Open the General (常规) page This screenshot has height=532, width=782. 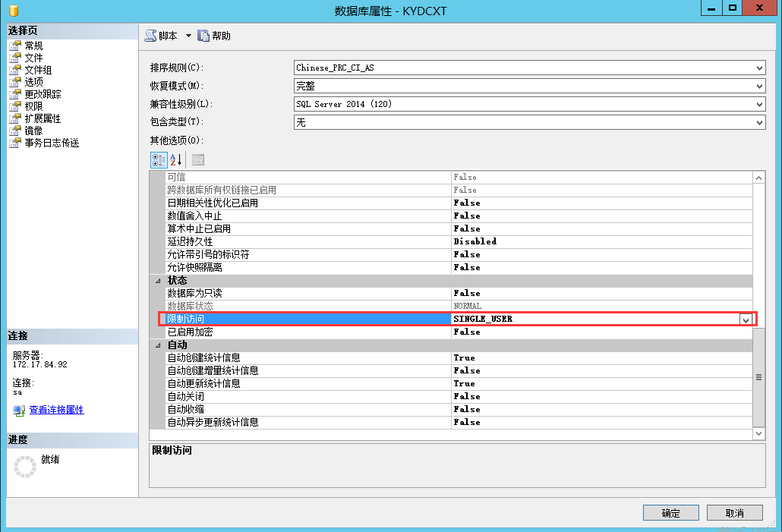pyautogui.click(x=34, y=46)
